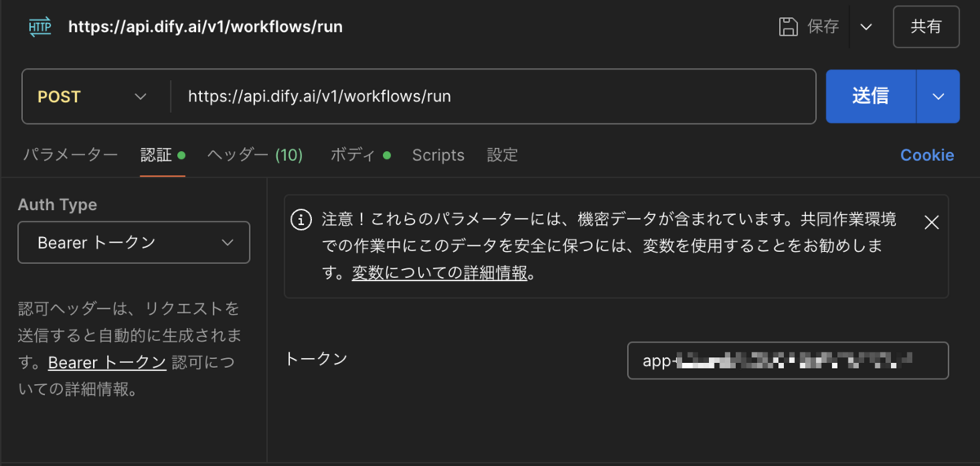Screen dimensions: 980x466
Task: Click the 送信 send button
Action: [x=871, y=96]
